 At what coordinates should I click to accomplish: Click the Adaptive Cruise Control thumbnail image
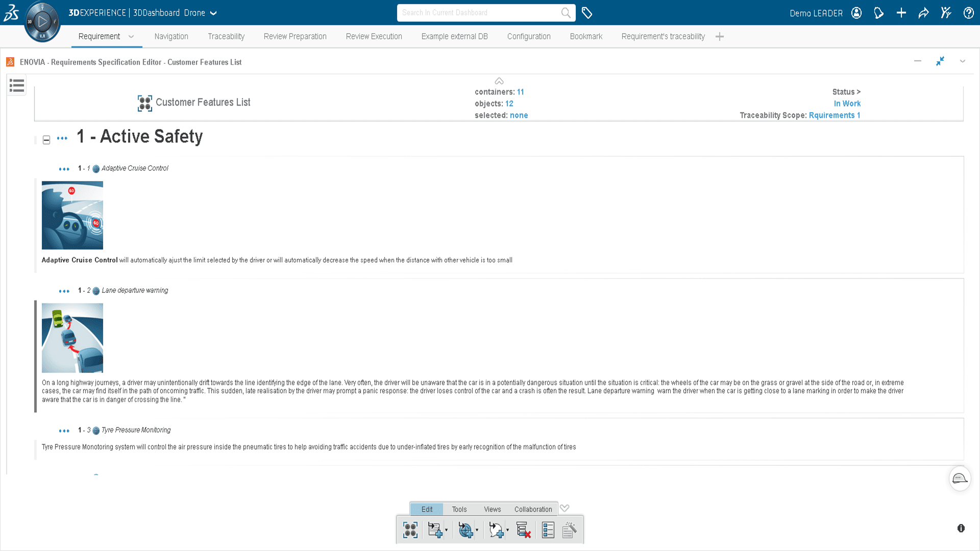tap(72, 215)
